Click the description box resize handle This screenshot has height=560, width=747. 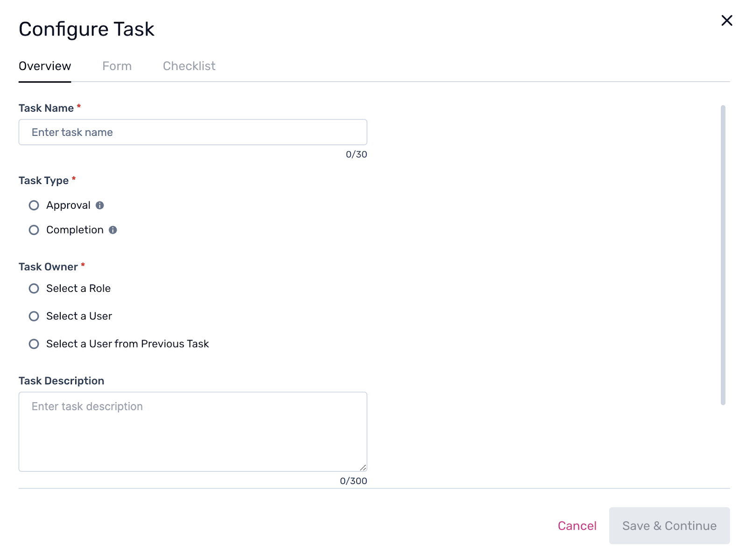[x=363, y=467]
